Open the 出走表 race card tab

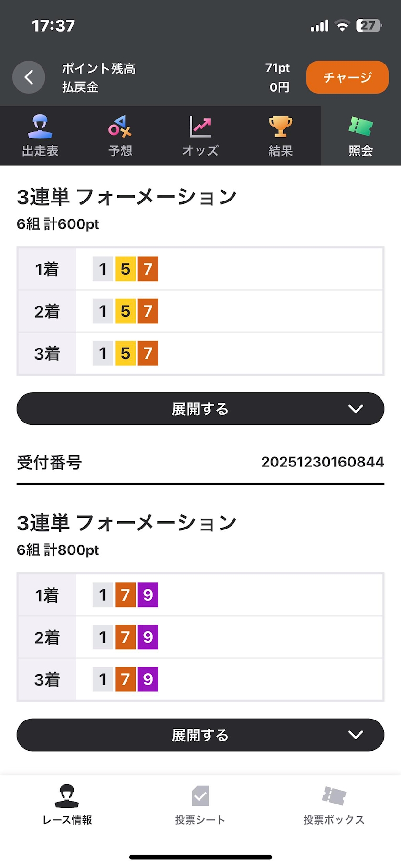40,136
